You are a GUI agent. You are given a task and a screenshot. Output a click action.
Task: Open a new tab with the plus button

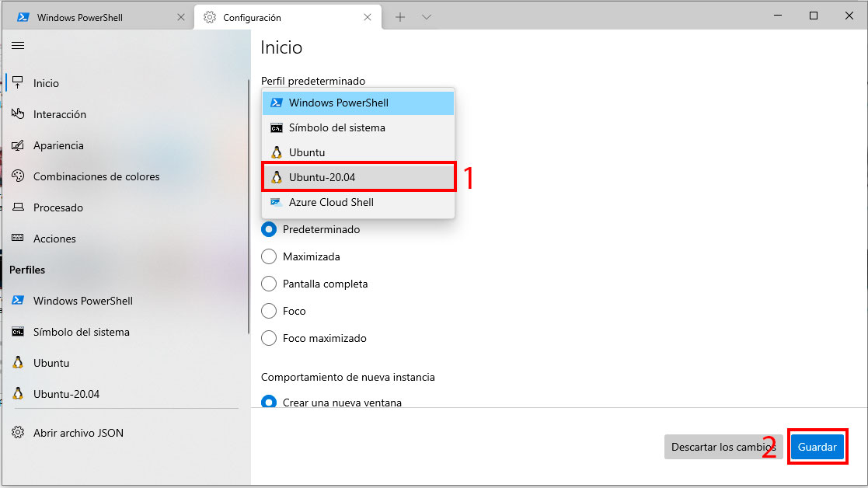tap(399, 17)
